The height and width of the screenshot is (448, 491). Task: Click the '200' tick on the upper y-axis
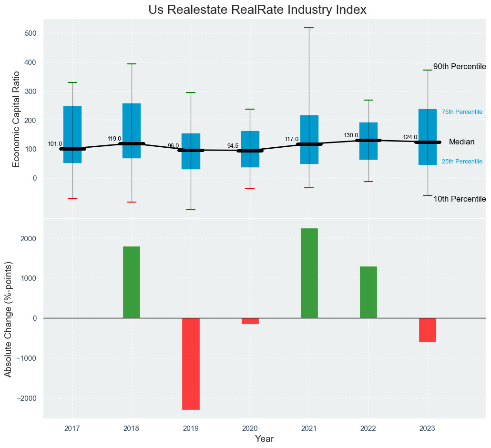click(x=31, y=120)
